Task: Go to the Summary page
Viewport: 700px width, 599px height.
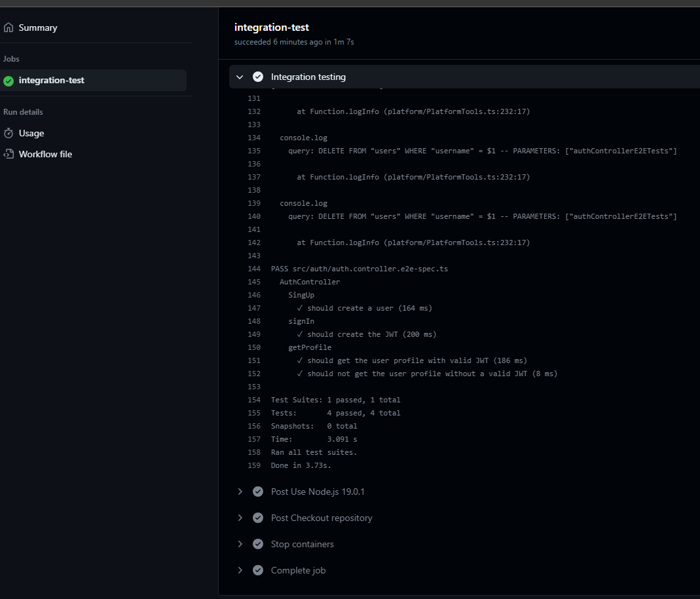Action: [38, 28]
